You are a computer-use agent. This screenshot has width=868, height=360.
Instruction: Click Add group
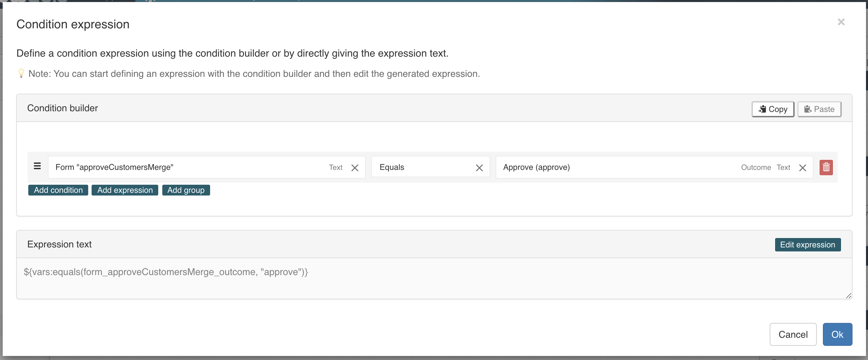(186, 190)
